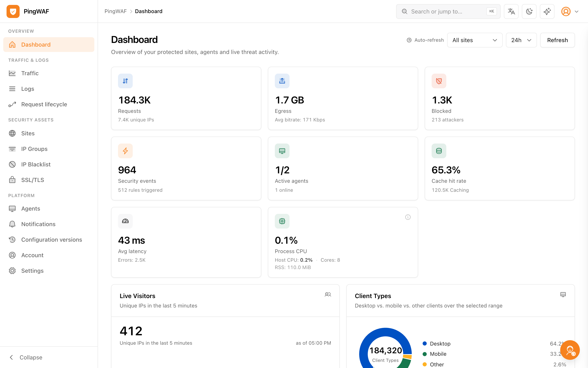Toggle Auto-refresh
Viewport: 588px width, 368px height.
click(425, 40)
